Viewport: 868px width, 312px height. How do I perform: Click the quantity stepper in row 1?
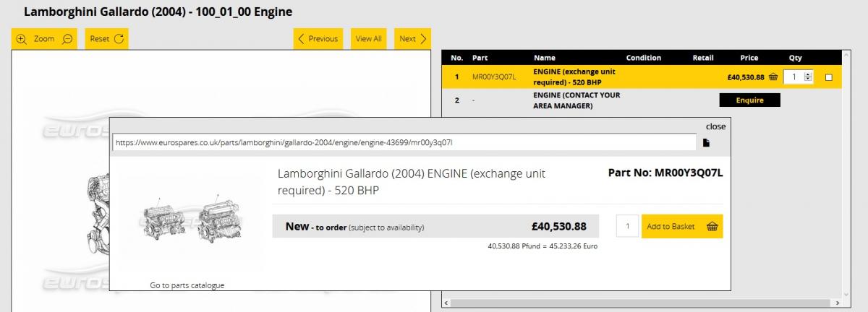point(808,77)
